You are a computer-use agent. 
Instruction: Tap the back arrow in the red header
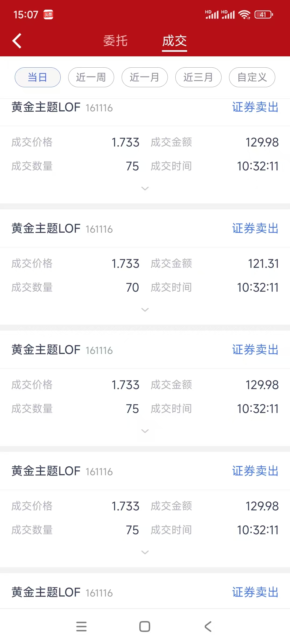coord(17,41)
